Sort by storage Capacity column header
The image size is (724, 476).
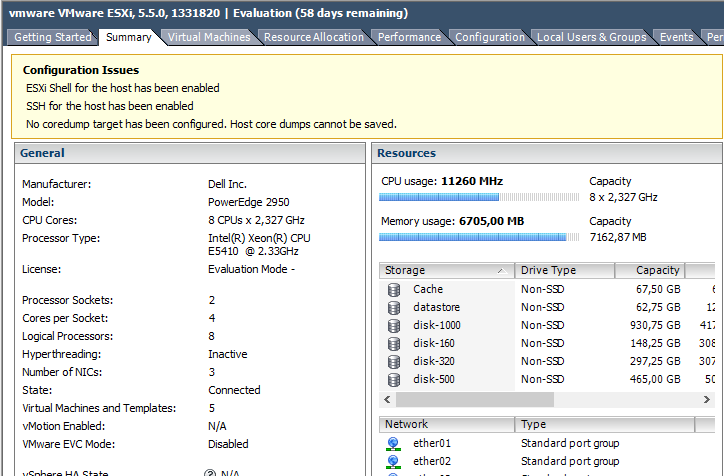click(x=650, y=270)
